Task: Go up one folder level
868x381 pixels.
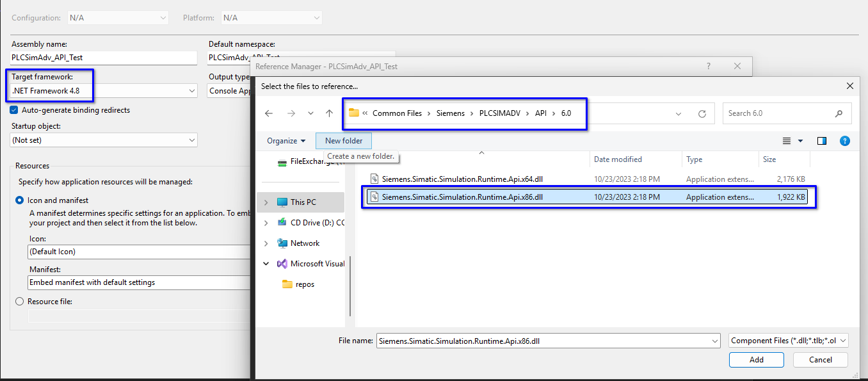Action: coord(329,113)
